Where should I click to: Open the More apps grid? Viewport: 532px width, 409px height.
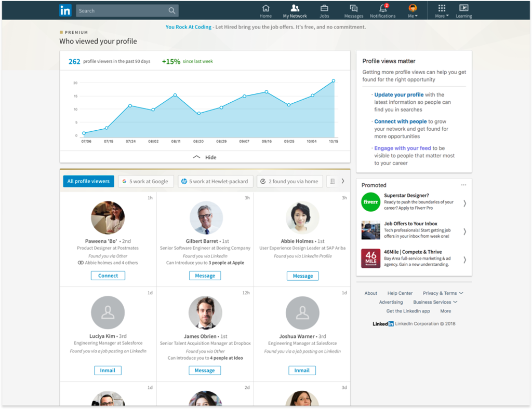click(442, 8)
